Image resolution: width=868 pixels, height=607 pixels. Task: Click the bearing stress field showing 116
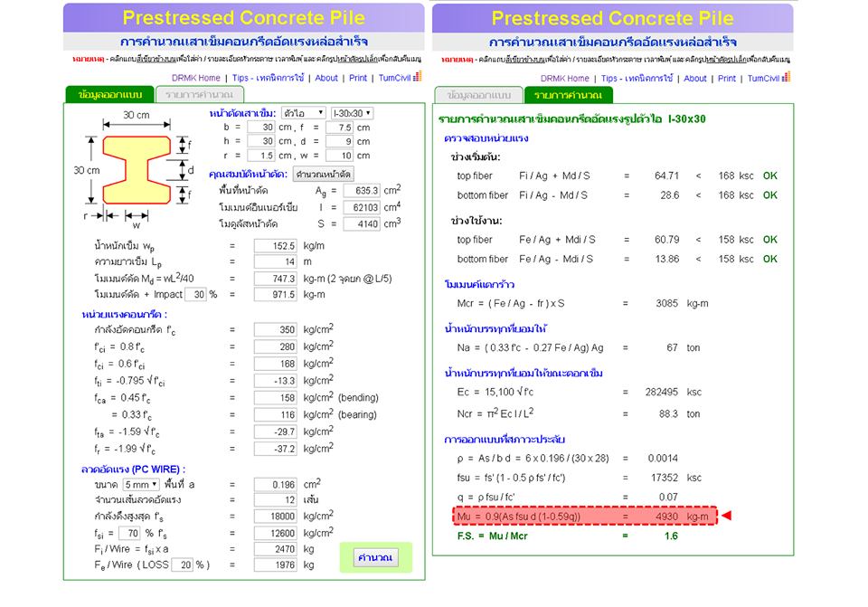[x=275, y=415]
